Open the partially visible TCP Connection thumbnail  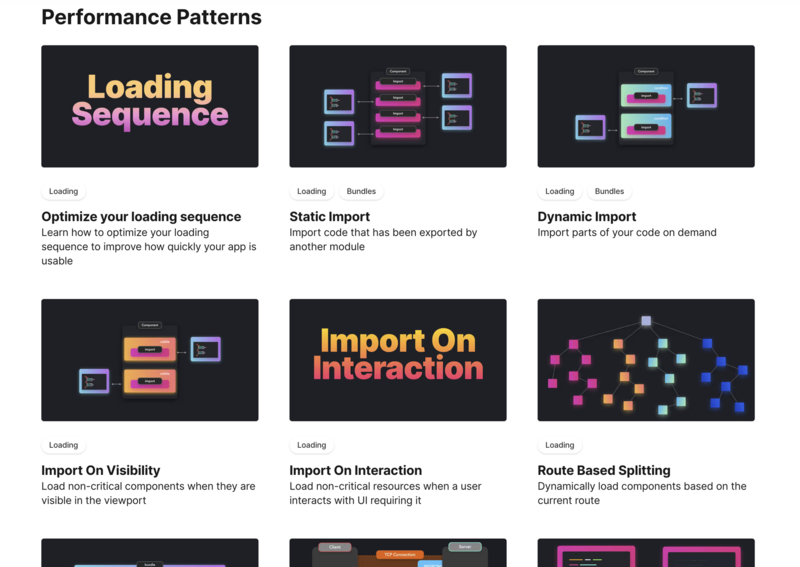tap(398, 553)
